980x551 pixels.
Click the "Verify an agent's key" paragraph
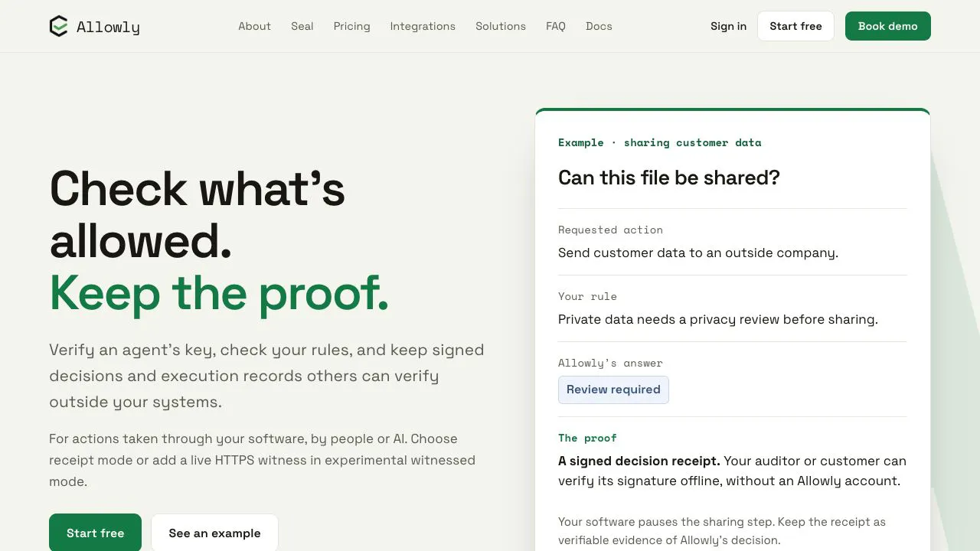[266, 376]
